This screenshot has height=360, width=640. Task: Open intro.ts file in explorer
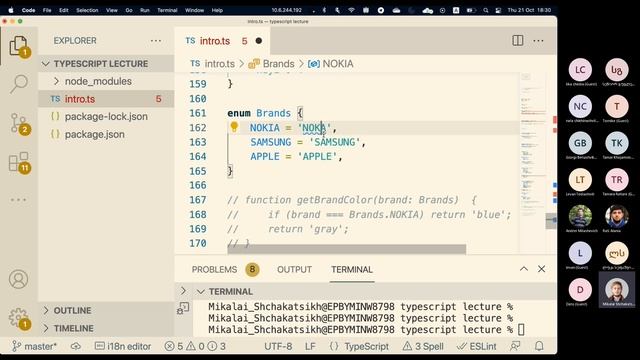click(x=106, y=99)
